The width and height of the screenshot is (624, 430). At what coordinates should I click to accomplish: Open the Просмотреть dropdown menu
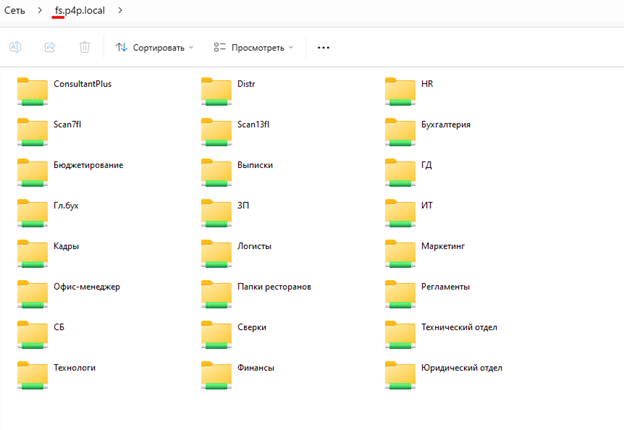coord(253,47)
